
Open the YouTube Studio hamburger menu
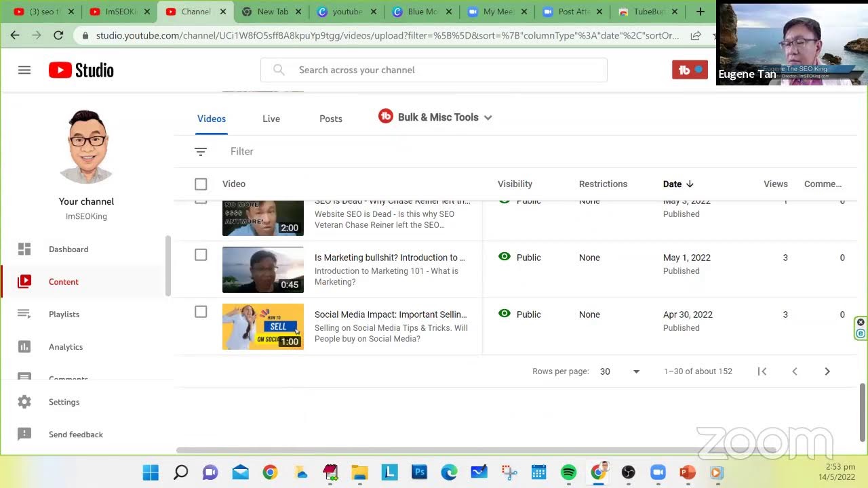point(24,70)
